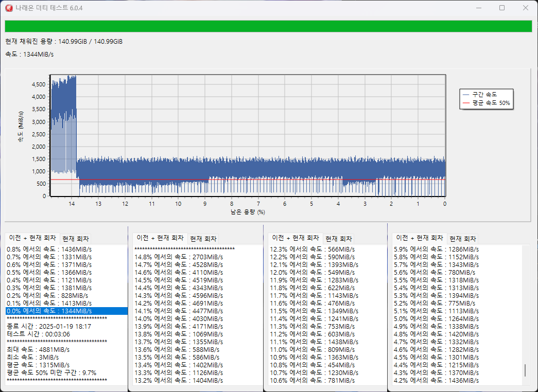Select row 14.2% 에서의 속도 : 4691MiB/s

[179, 303]
